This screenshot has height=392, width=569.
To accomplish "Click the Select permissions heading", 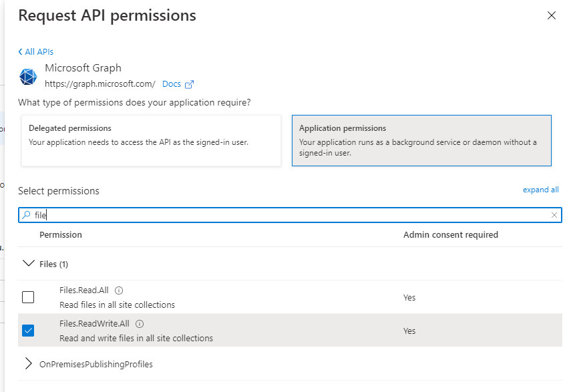I will point(59,191).
